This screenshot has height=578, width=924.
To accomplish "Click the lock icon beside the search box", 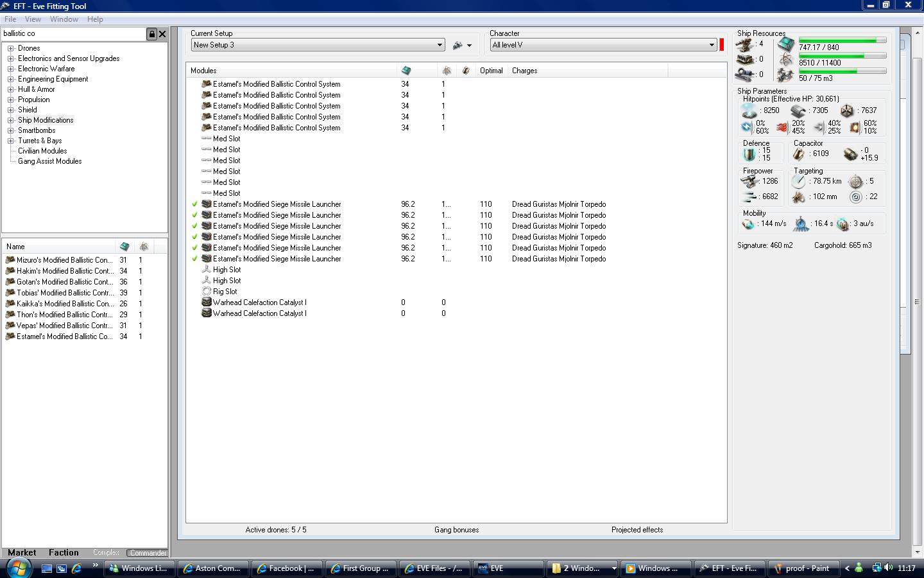I will [151, 34].
